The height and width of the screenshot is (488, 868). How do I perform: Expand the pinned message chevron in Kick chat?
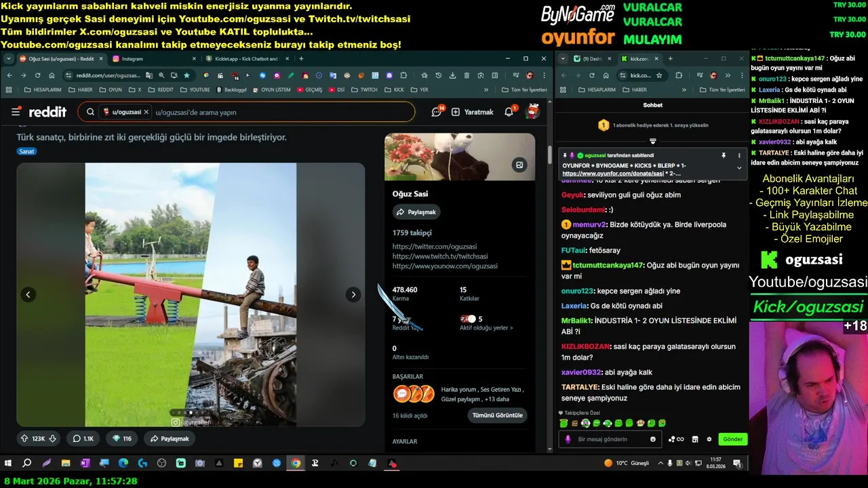pos(739,167)
